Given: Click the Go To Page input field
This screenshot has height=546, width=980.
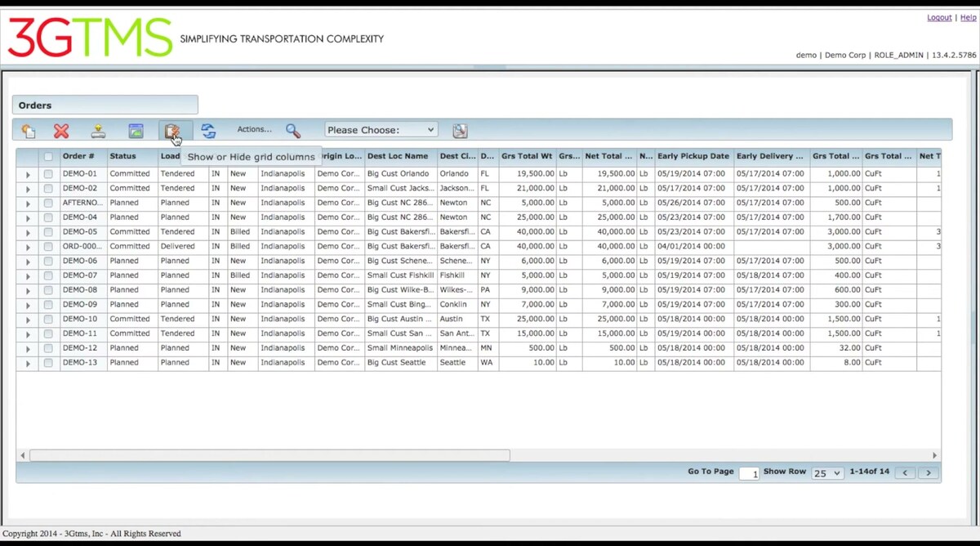Looking at the screenshot, I should (x=749, y=473).
